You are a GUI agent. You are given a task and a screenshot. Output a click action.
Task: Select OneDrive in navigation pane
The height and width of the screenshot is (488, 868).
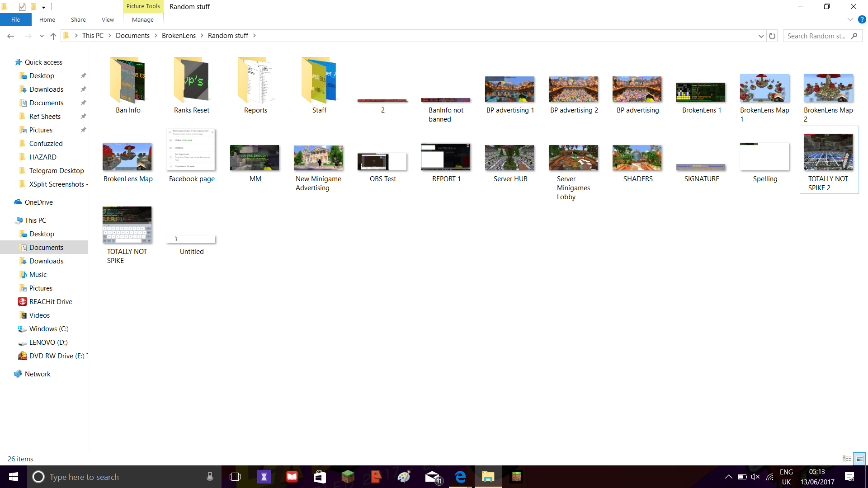[38, 202]
